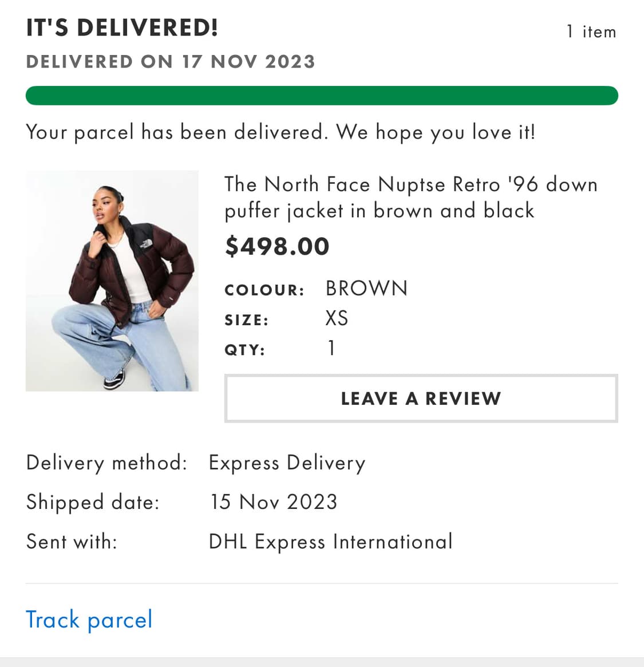The height and width of the screenshot is (667, 644).
Task: Click the $498.00 price
Action: (278, 246)
